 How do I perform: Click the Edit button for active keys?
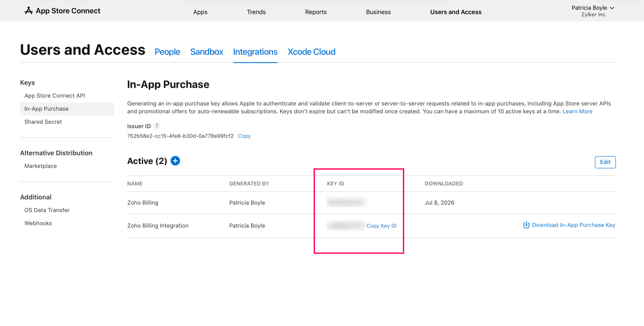605,162
